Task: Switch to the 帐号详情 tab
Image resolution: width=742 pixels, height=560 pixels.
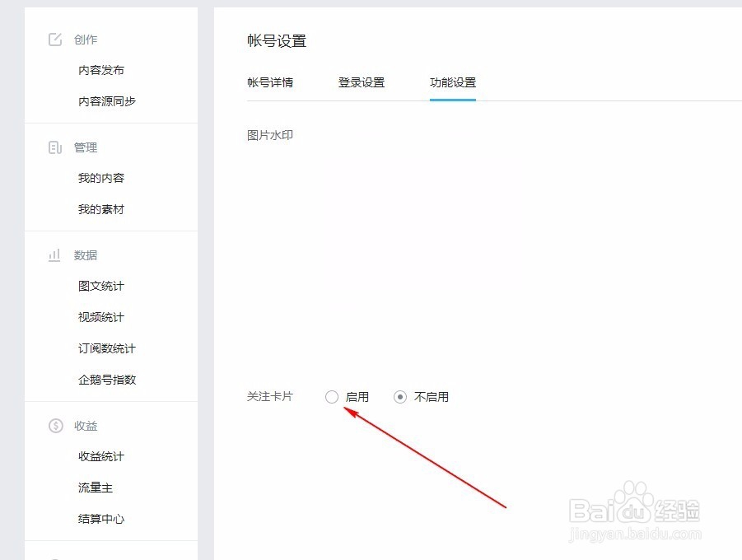Action: [x=273, y=82]
